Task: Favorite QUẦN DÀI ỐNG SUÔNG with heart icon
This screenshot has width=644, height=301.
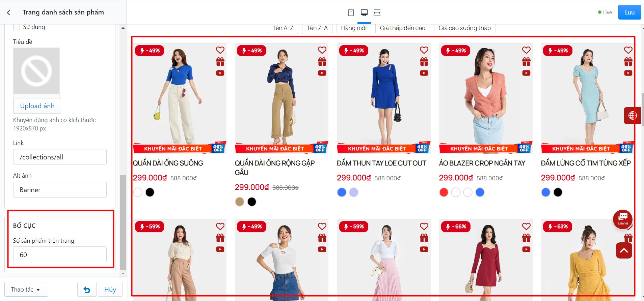Action: [x=220, y=50]
